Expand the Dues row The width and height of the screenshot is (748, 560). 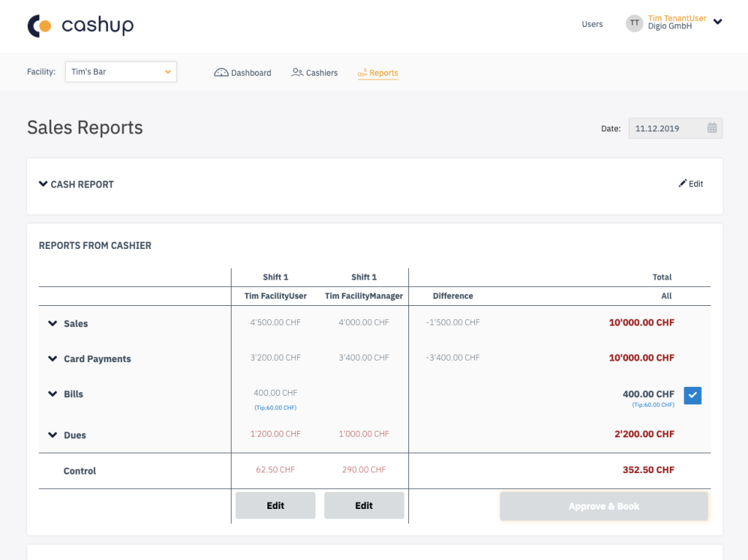pyautogui.click(x=53, y=435)
